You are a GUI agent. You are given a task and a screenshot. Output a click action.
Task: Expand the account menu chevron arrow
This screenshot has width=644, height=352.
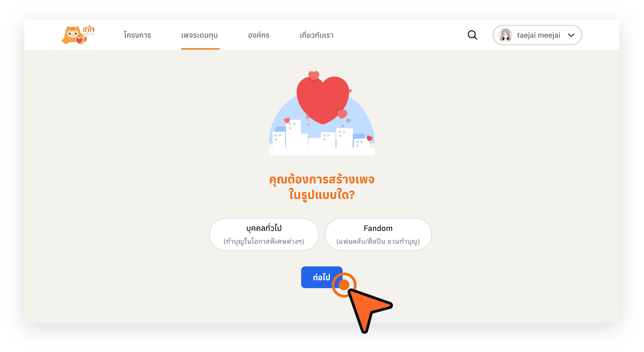(x=571, y=35)
